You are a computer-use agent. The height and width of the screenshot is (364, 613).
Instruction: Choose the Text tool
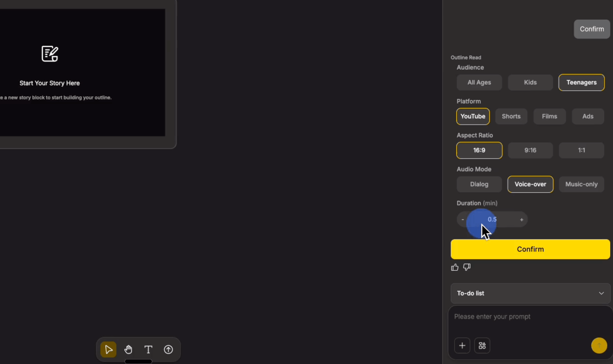click(148, 349)
